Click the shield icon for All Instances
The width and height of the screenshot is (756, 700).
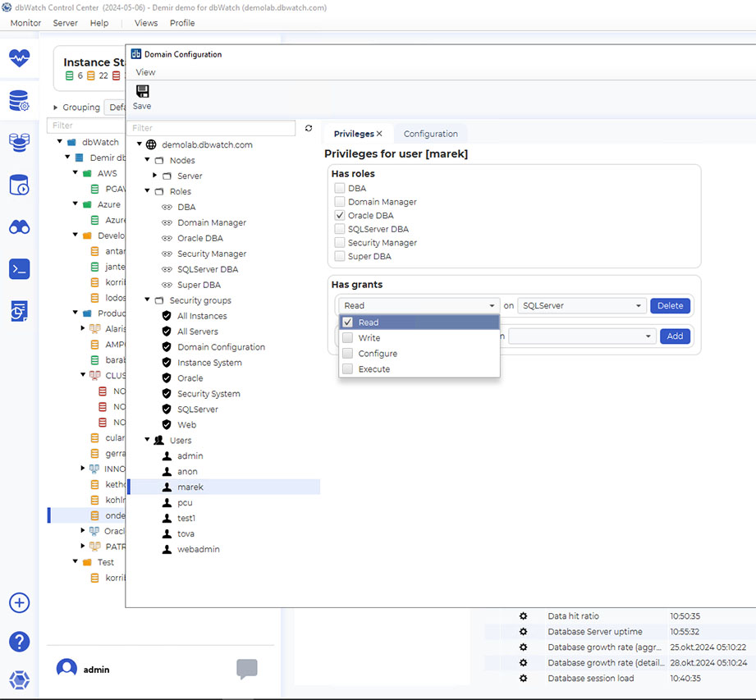point(167,316)
